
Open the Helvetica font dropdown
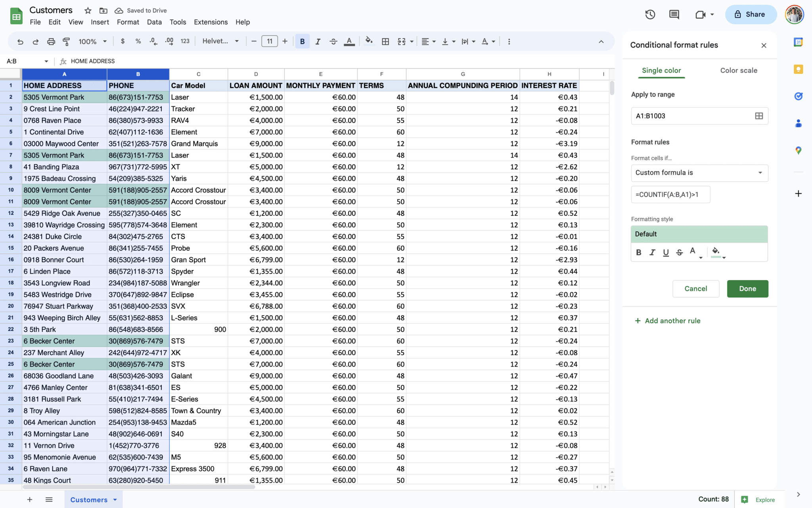pos(220,41)
